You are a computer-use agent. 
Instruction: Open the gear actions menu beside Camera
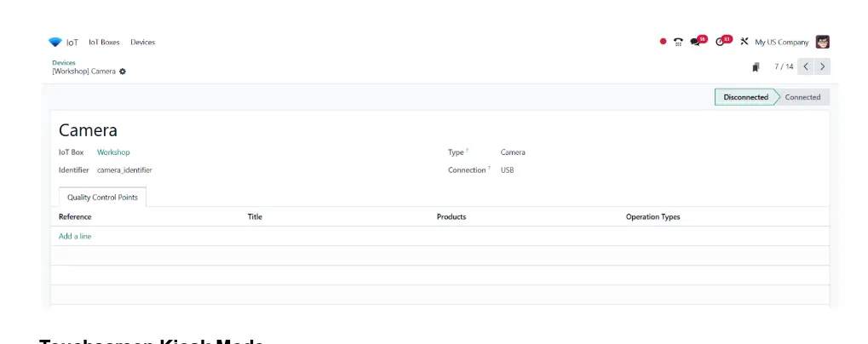[x=123, y=72]
